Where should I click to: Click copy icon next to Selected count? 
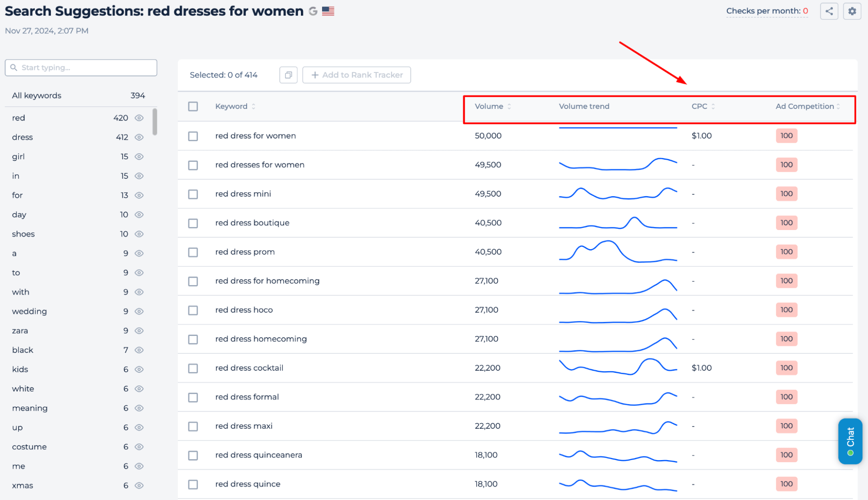(288, 75)
